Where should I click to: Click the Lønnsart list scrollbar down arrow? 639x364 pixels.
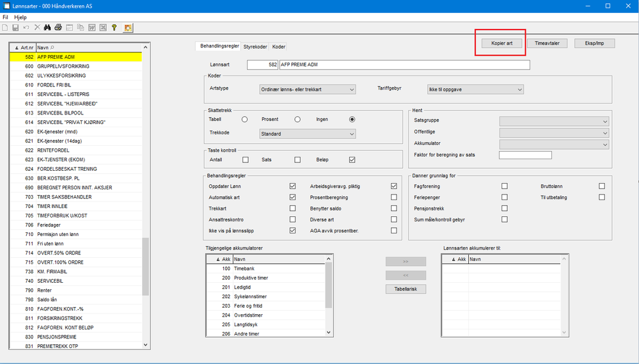[x=145, y=345]
